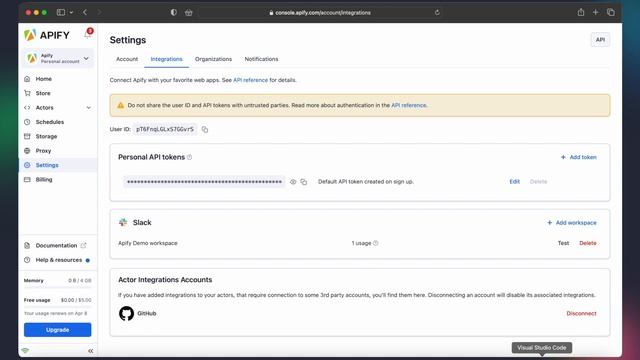Click the privacy shield icon in Safari
This screenshot has height=360, width=640.
(x=174, y=13)
